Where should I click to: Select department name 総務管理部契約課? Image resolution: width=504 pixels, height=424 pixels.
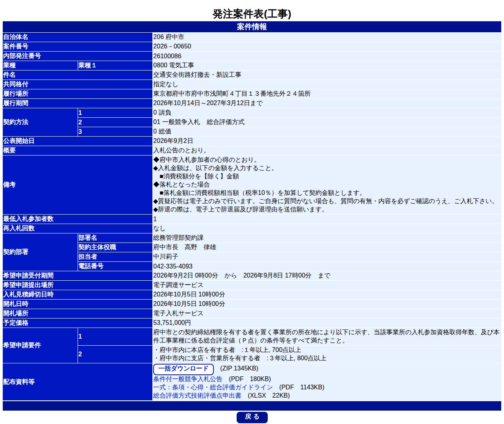[178, 238]
